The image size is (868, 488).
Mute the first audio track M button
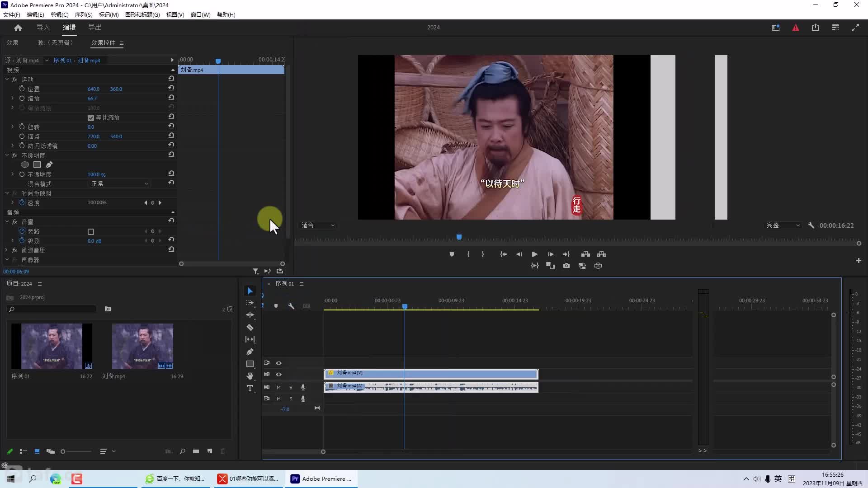[278, 388]
